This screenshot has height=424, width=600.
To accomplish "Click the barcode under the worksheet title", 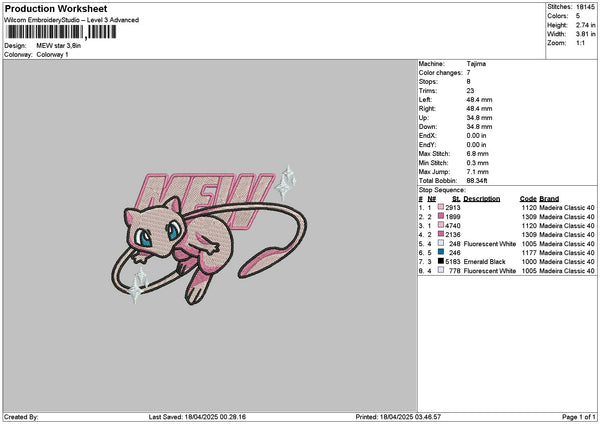I will [x=61, y=32].
